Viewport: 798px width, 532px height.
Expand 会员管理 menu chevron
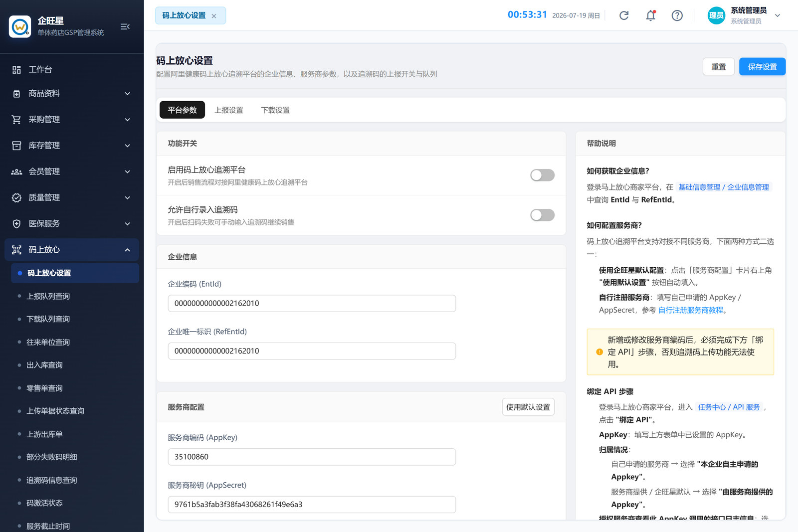coord(127,172)
